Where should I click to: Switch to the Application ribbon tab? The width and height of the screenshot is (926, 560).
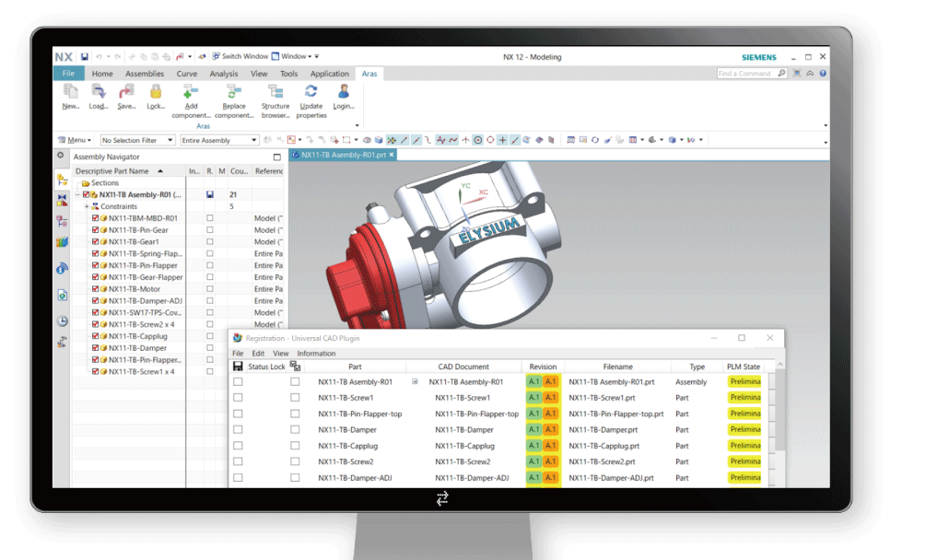(330, 73)
